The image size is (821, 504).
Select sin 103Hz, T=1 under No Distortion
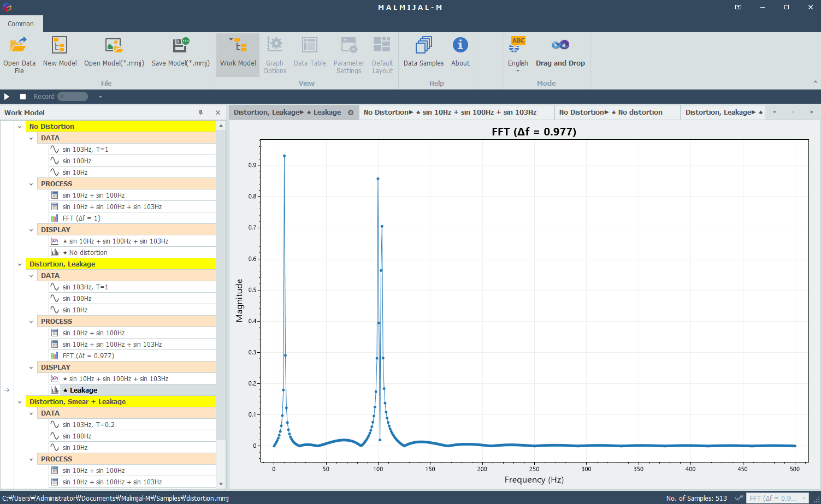(x=132, y=150)
